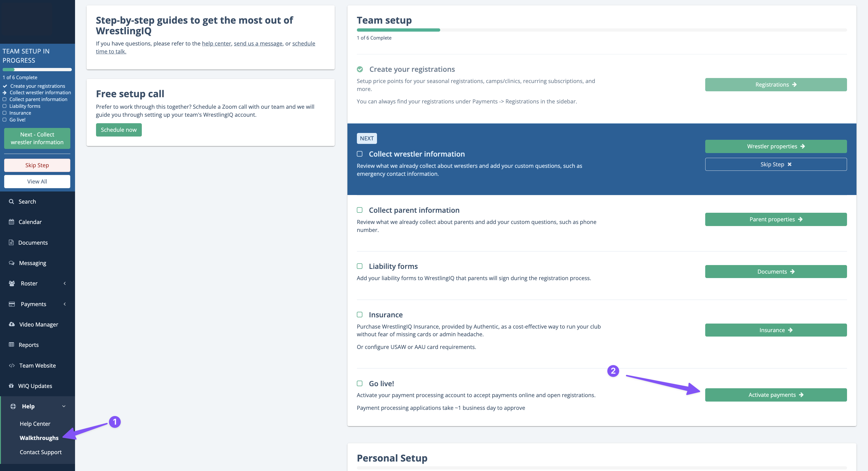
Task: Toggle sidebar Collect parent information checkbox
Action: [5, 99]
